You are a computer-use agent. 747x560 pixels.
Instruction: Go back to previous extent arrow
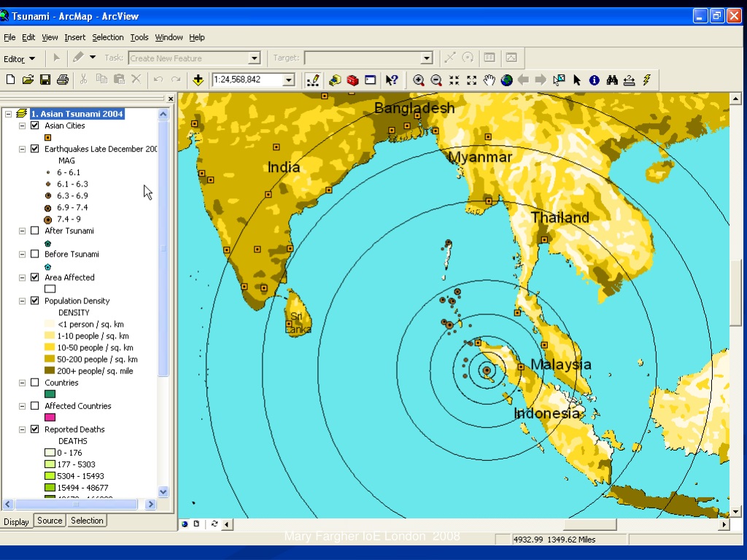point(524,80)
